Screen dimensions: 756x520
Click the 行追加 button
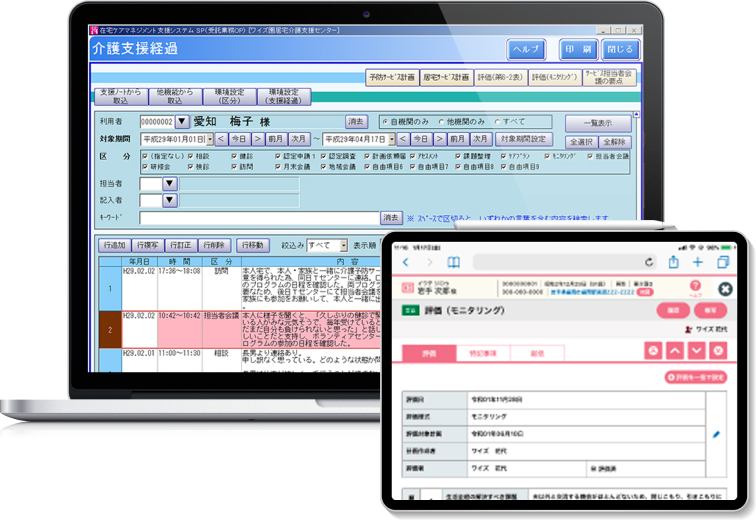pyautogui.click(x=115, y=245)
